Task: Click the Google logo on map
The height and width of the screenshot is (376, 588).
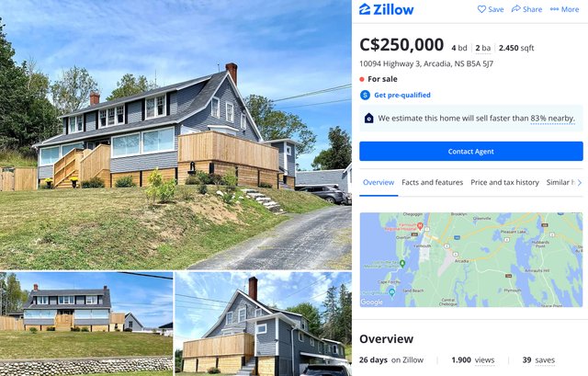Action: tap(371, 302)
